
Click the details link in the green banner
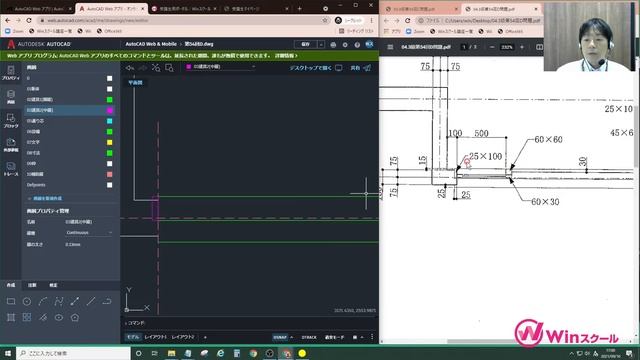point(286,56)
